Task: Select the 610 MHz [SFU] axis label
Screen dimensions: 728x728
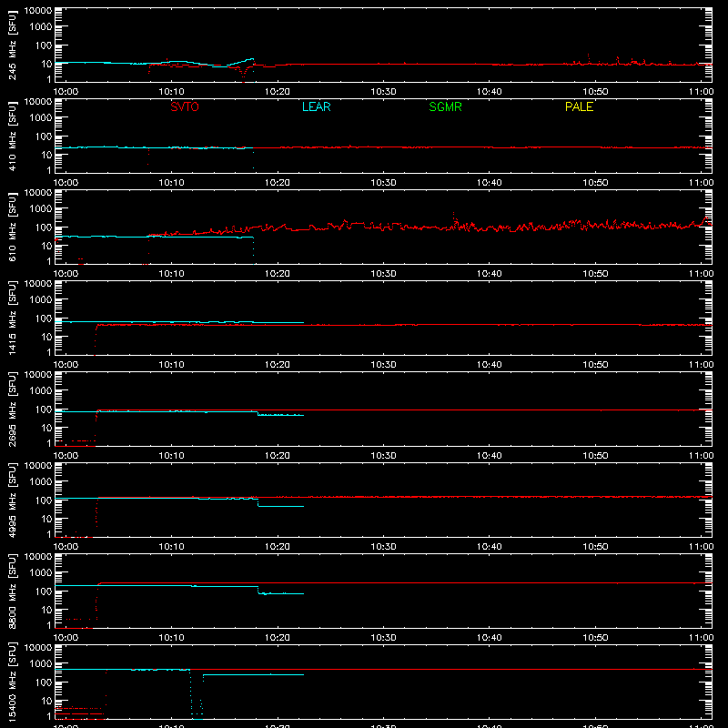Action: tap(12, 227)
